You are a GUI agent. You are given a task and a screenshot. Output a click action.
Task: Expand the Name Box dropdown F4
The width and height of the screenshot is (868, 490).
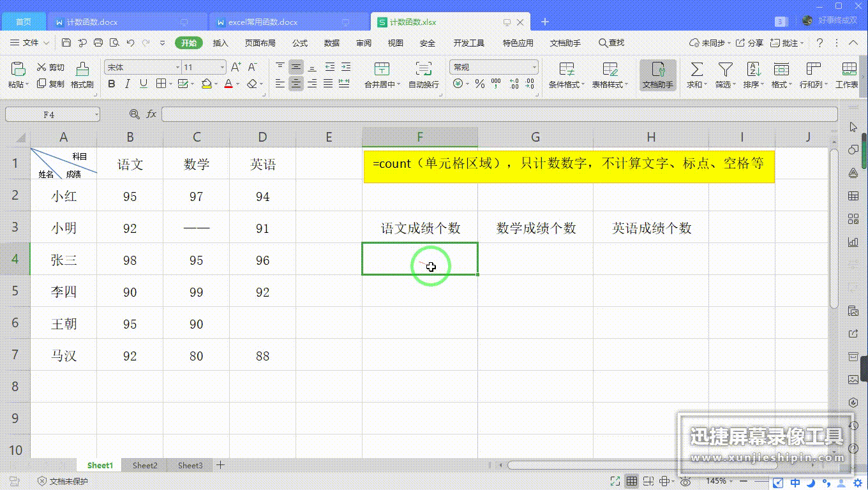tap(96, 114)
